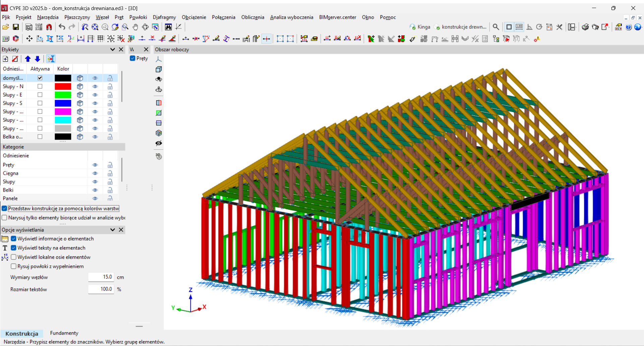The width and height of the screenshot is (644, 346).
Task: Move label up with blue up arrow
Action: [28, 59]
